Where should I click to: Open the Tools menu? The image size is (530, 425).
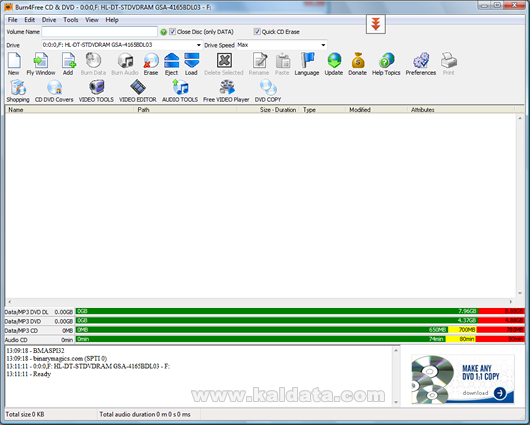[71, 20]
